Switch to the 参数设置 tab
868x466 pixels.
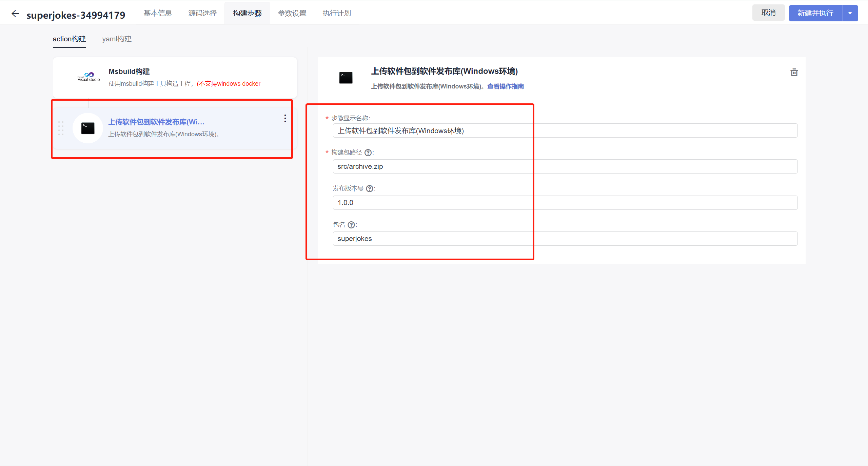click(292, 13)
